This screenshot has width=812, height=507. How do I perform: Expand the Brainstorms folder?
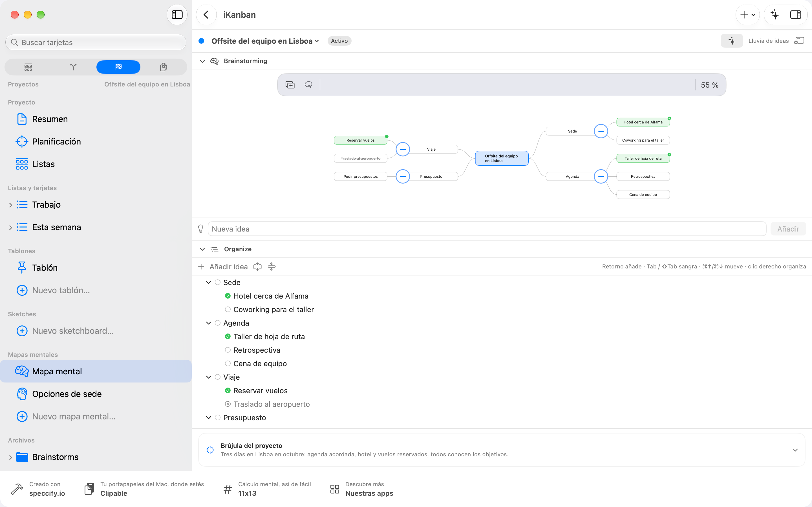tap(10, 457)
